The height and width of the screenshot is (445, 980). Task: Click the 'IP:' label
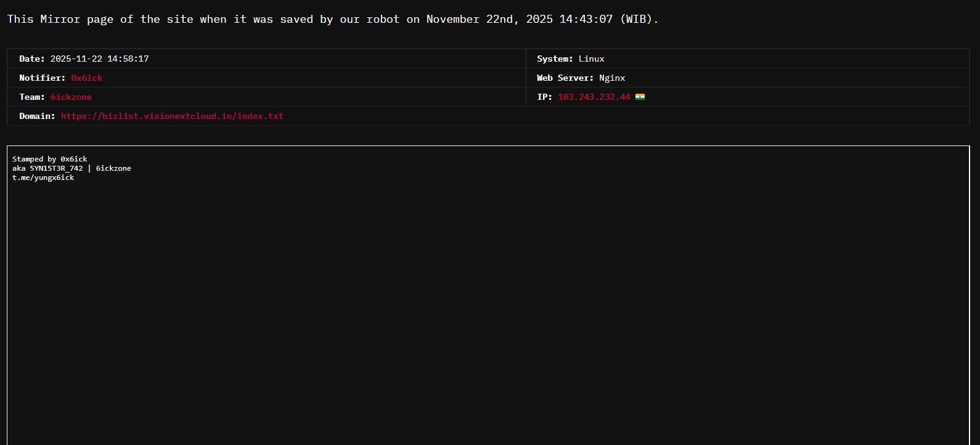coord(544,97)
